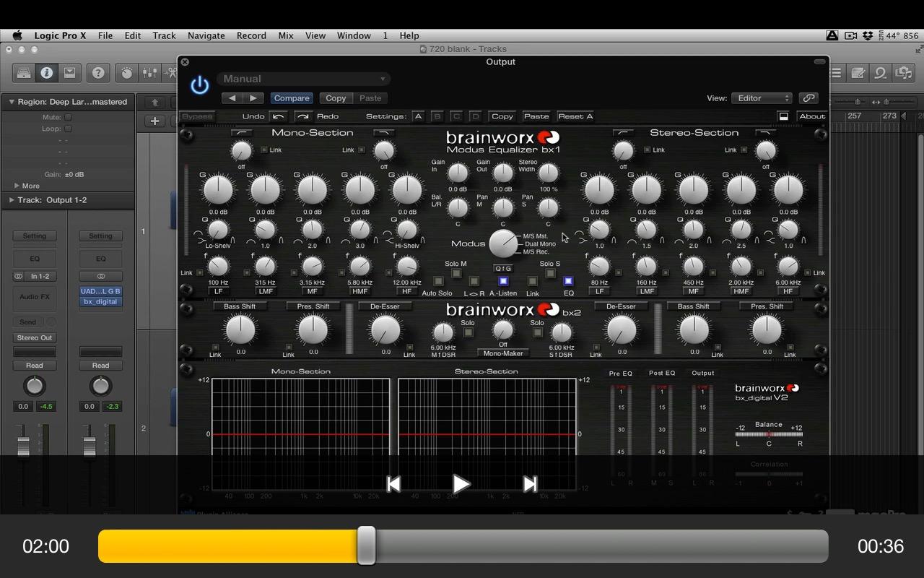This screenshot has width=924, height=578.
Task: Open the Navigate menu in the menu bar
Action: (206, 35)
